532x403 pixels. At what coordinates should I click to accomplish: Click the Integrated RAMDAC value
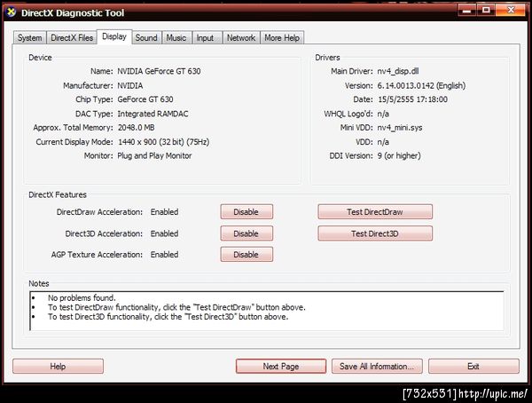coord(153,114)
